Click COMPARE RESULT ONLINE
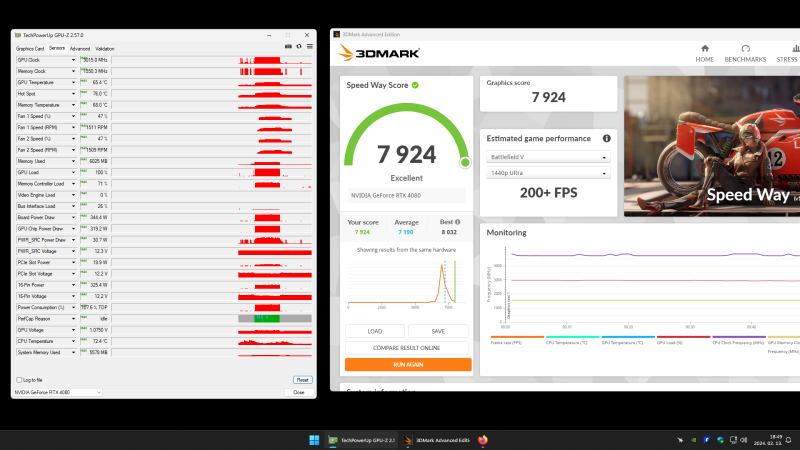This screenshot has height=450, width=800. coord(407,348)
